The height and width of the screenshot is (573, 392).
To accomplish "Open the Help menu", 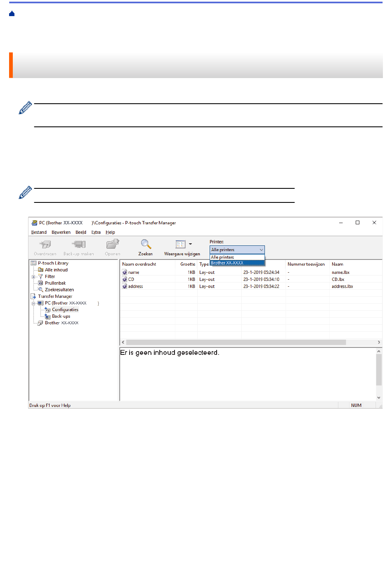I will [x=110, y=232].
